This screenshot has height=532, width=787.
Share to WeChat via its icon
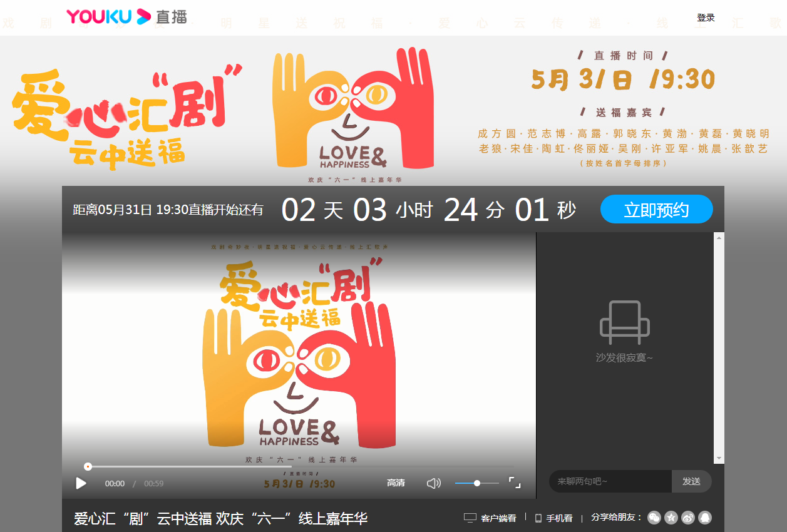pos(654,518)
